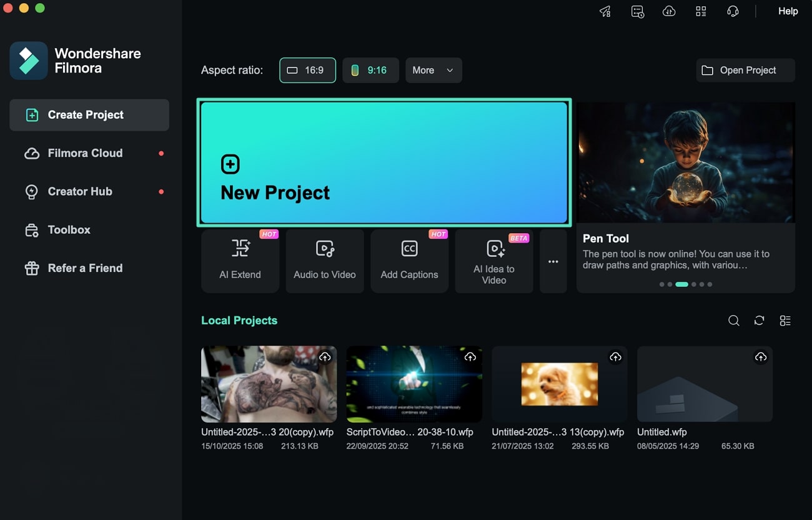Click the cloud sync icon in top bar
Screen dimensions: 812x520
coord(669,11)
